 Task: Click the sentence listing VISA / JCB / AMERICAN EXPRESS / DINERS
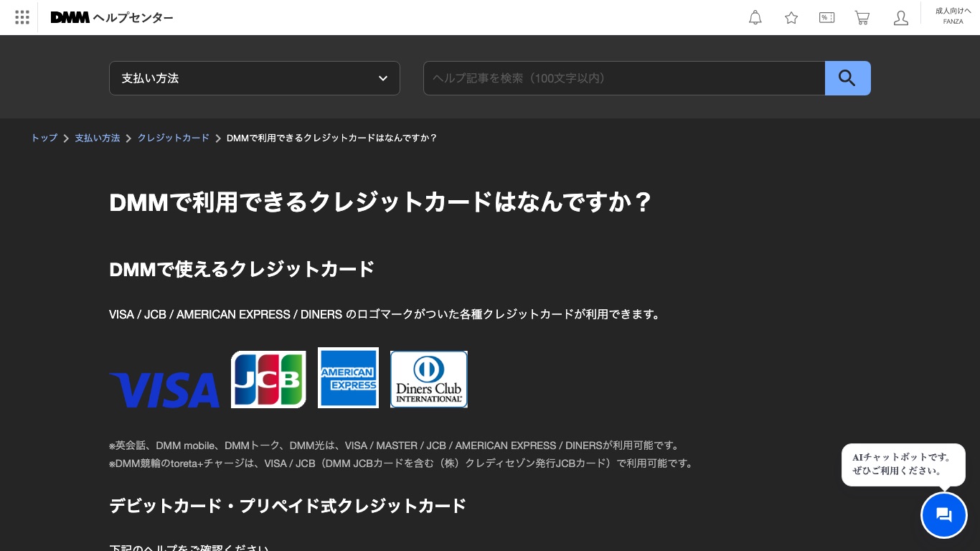tap(386, 314)
